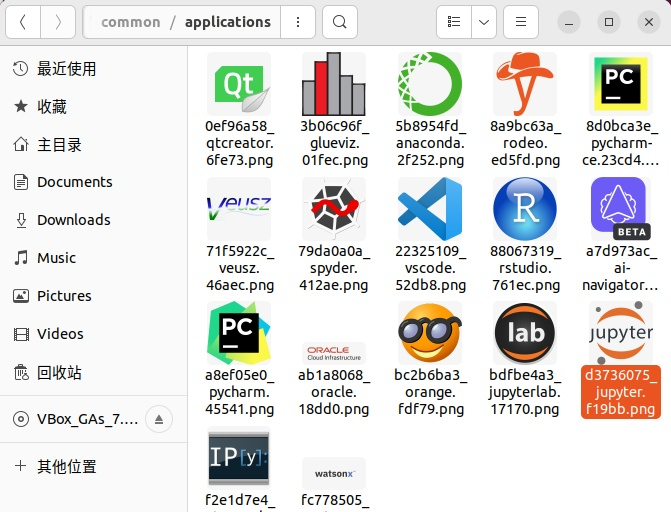Toggle list view mode button
This screenshot has height=512, width=671.
(x=454, y=22)
